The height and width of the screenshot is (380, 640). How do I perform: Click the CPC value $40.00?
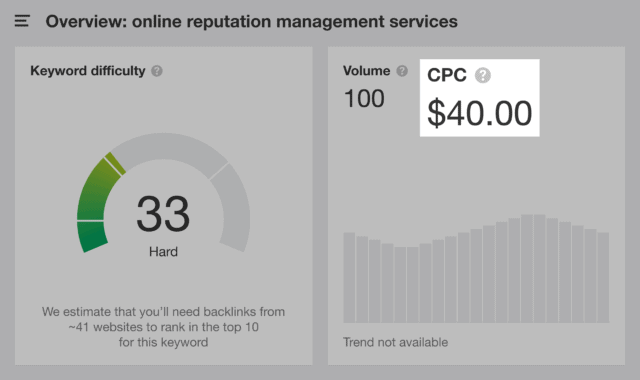[x=480, y=113]
